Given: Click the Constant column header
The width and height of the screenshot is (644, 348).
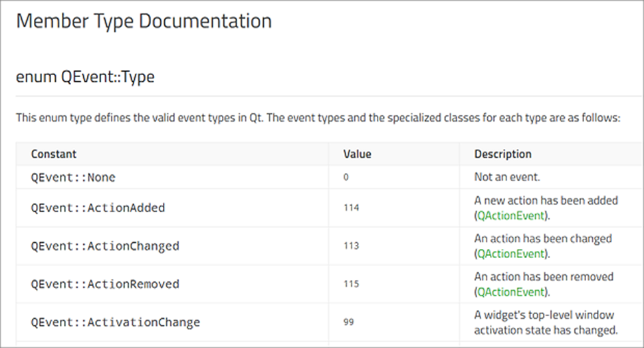Looking at the screenshot, I should coord(54,154).
